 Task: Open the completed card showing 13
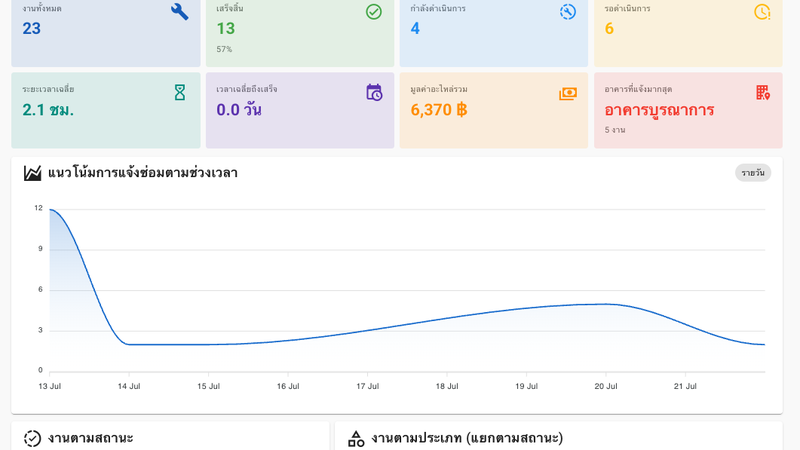pyautogui.click(x=300, y=33)
